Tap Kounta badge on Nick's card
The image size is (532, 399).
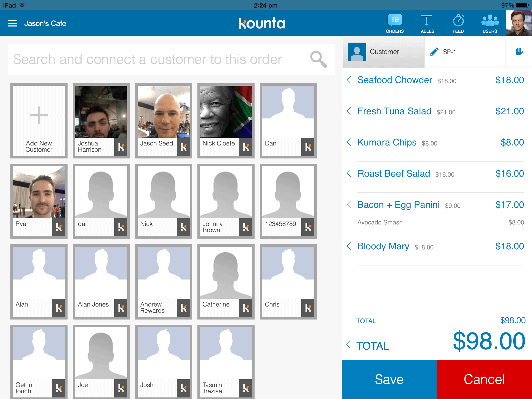pyautogui.click(x=183, y=227)
